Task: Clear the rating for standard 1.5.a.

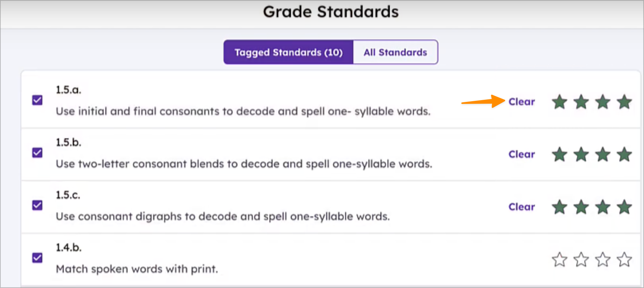Action: 521,102
